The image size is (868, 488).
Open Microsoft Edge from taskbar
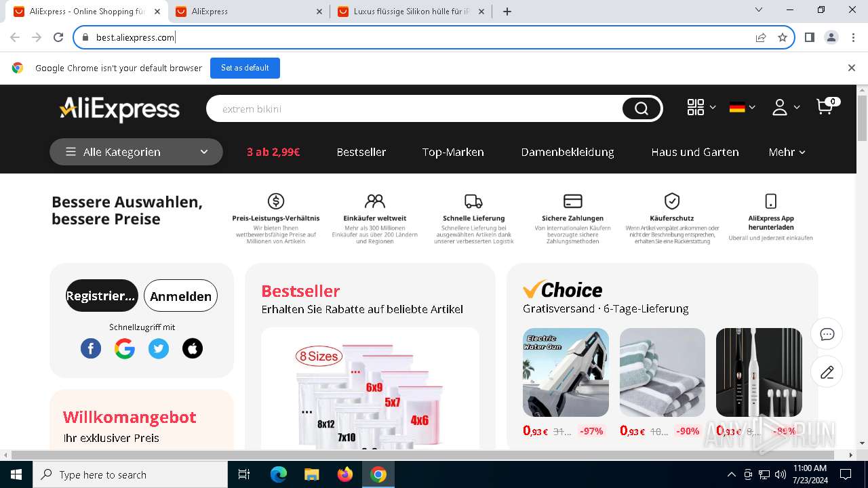[279, 474]
